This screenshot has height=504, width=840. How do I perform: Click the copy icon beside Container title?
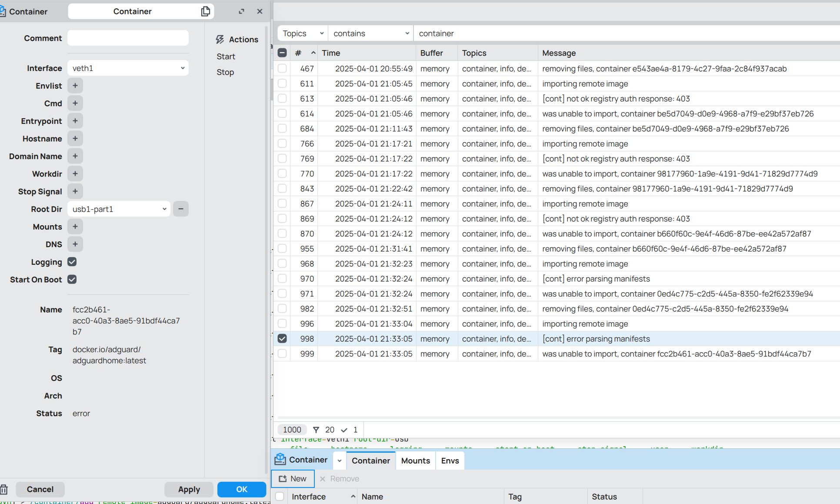point(206,11)
